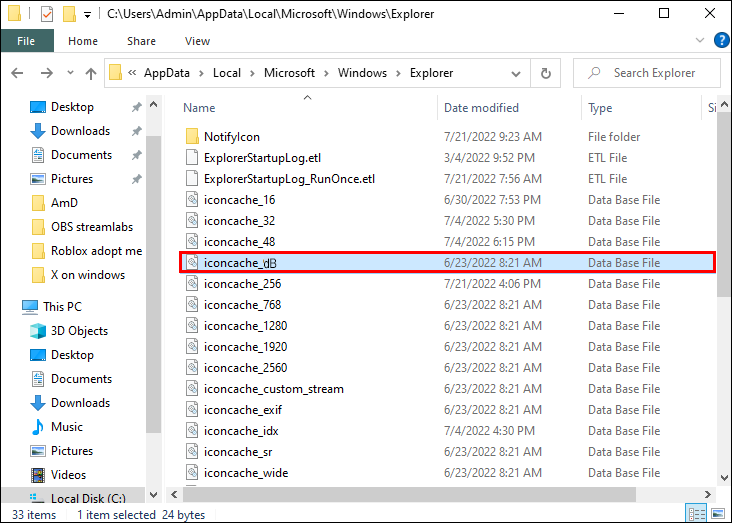Select the iconcache_1280 file icon
Screen dimensions: 732x523
192,325
